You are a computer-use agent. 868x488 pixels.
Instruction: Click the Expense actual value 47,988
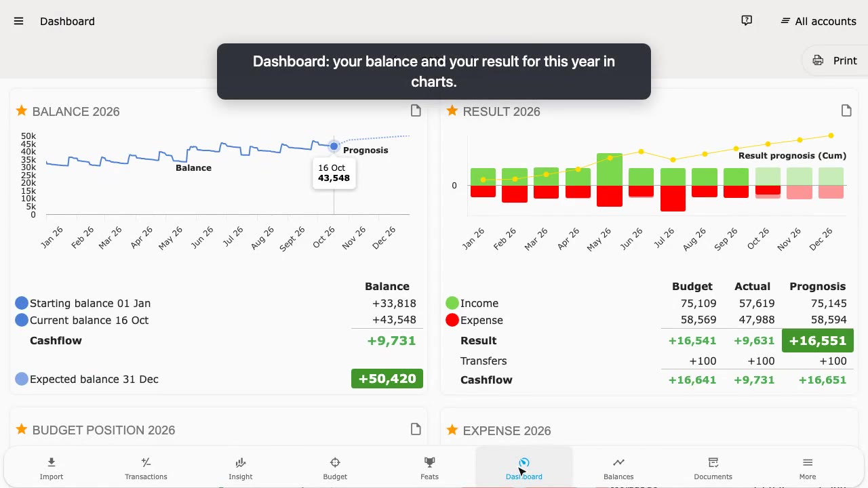click(x=756, y=320)
